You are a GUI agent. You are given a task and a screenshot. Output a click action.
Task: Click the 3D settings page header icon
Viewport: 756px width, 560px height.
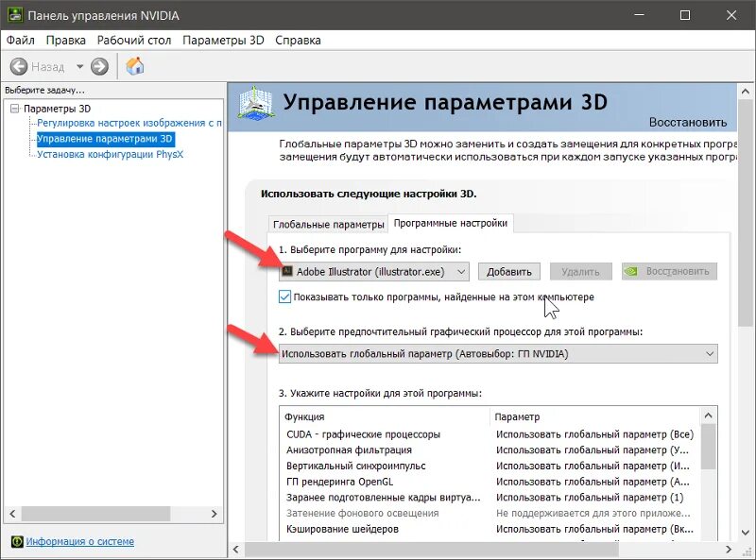point(256,103)
